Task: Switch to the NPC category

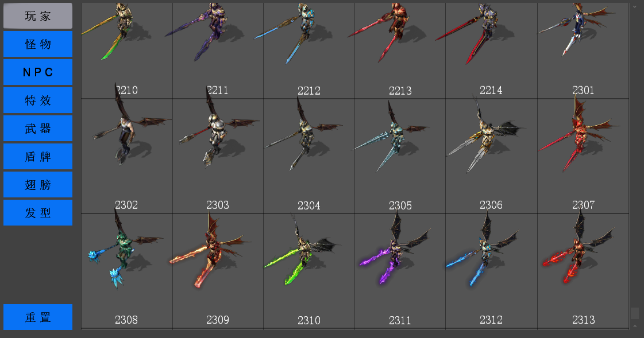Action: click(38, 72)
